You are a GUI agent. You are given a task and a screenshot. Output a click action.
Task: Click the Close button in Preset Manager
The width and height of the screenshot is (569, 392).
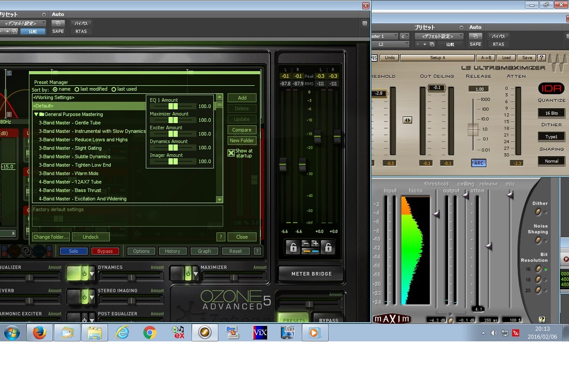pos(242,237)
